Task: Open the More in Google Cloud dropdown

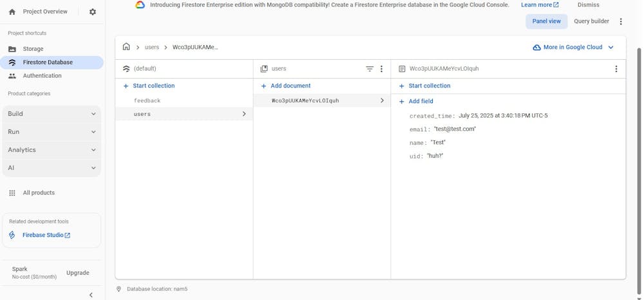Action: click(x=573, y=47)
